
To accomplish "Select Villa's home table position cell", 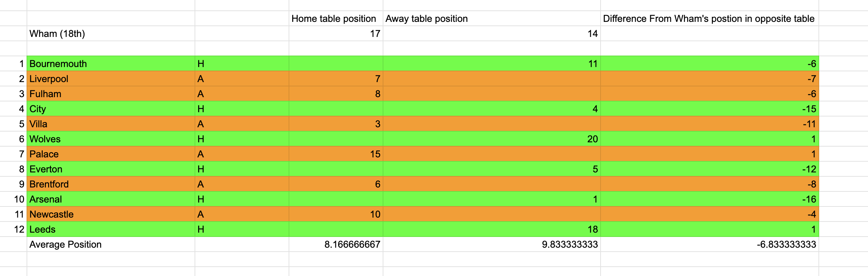I will [x=336, y=124].
